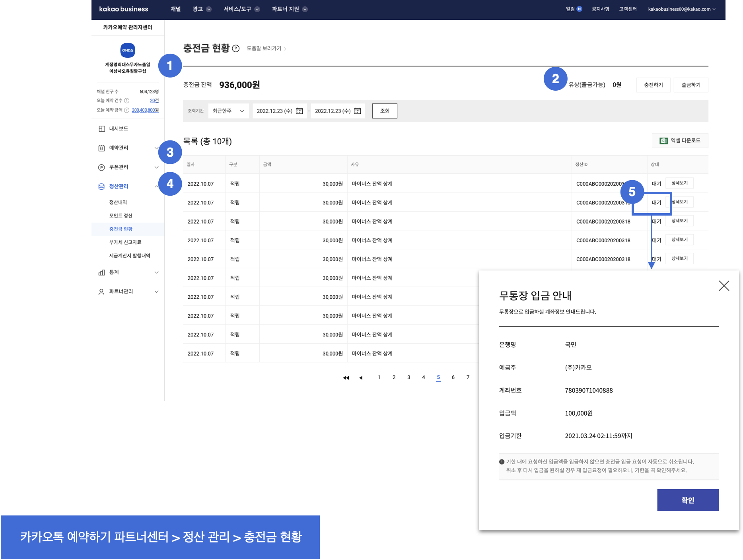Open the 최근한주 period dropdown
Image resolution: width=743 pixels, height=560 pixels.
[228, 111]
